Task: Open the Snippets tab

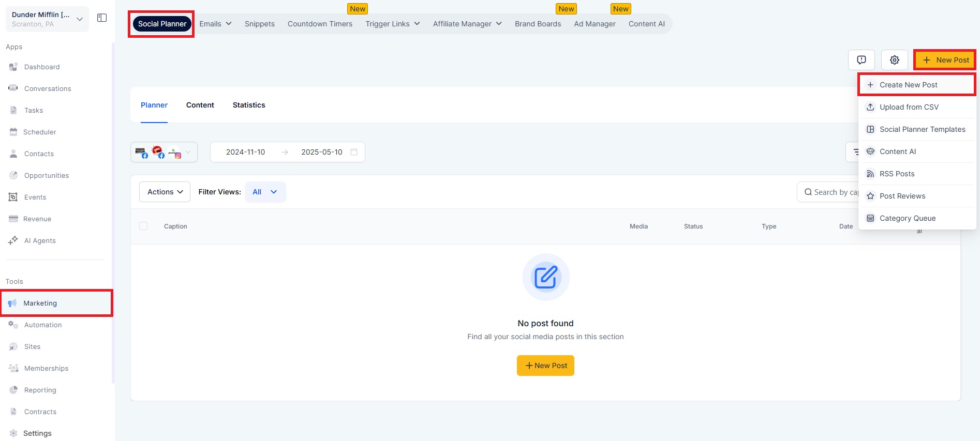Action: pos(260,24)
